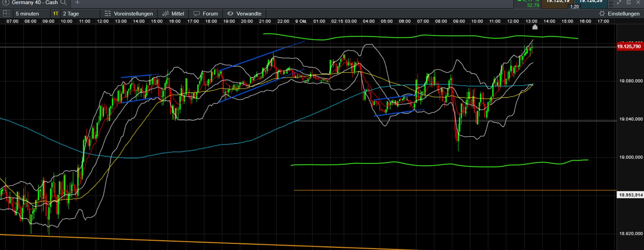The image size is (644, 250).
Task: Open the 5 minuten interval dropdown
Action: pos(27,13)
